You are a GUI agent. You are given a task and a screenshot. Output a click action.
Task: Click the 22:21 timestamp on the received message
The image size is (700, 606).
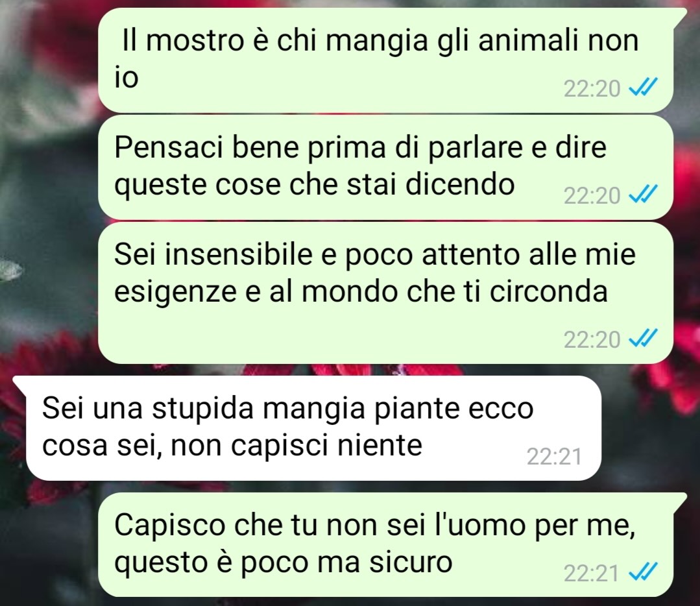point(554,456)
